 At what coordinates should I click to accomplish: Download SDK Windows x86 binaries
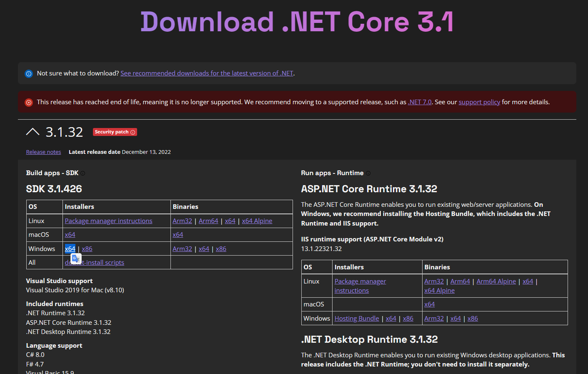(x=221, y=249)
